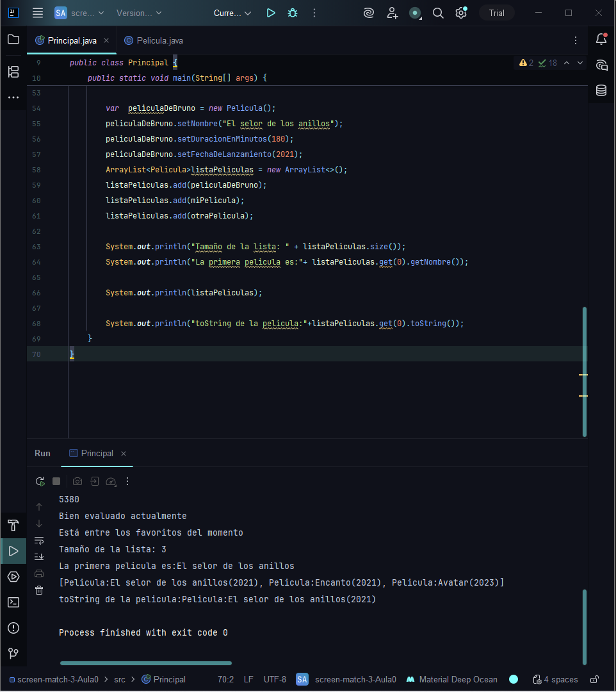Open the Git version control tool window

coord(13,653)
